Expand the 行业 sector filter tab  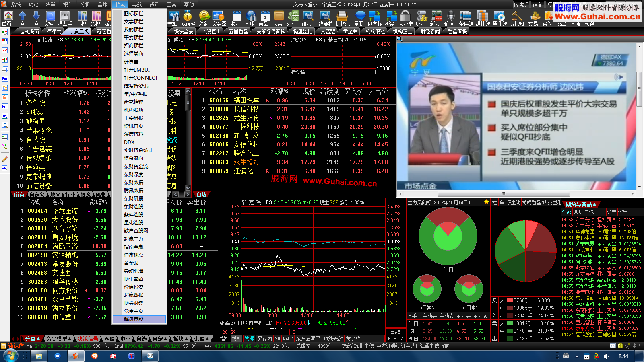click(70, 195)
